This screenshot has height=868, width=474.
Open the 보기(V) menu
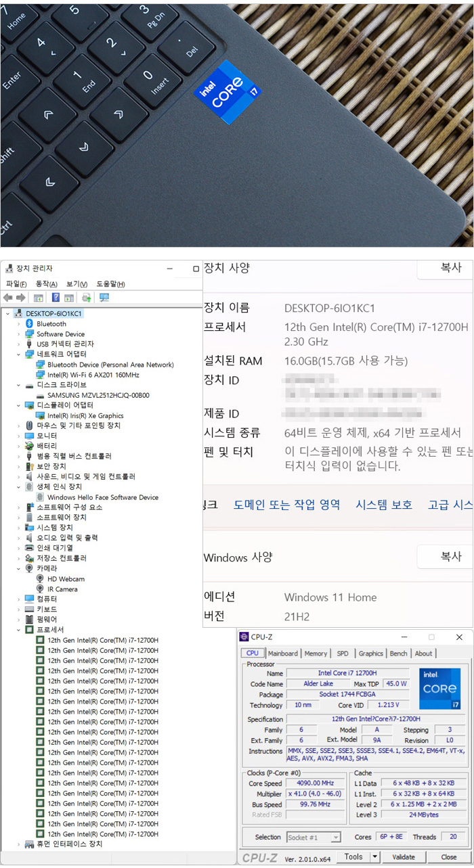click(x=77, y=284)
